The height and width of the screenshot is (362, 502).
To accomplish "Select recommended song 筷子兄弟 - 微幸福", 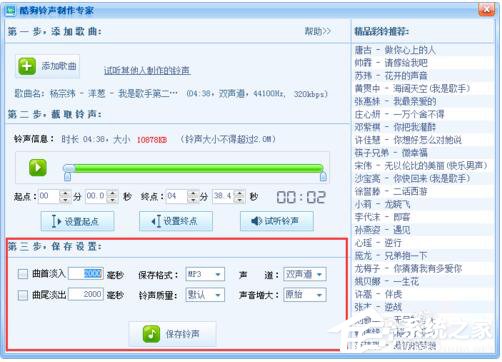I will coord(391,153).
